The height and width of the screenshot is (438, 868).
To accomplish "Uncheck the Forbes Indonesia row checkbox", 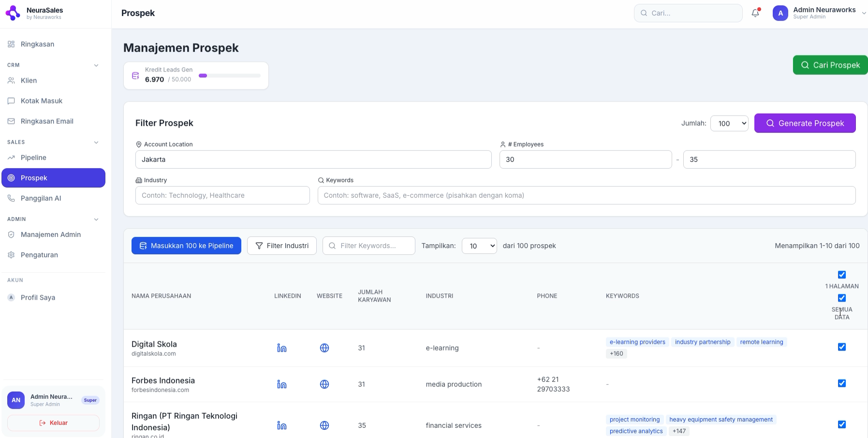I will (842, 383).
